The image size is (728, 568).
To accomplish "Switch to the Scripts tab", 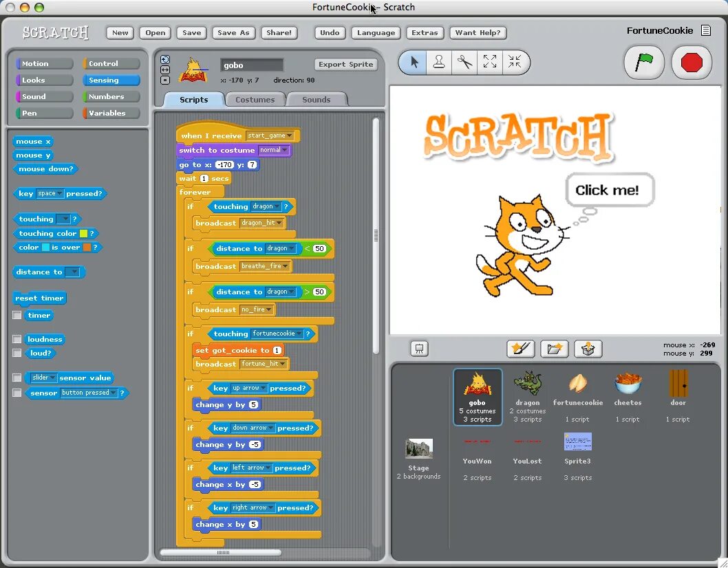I will 193,99.
